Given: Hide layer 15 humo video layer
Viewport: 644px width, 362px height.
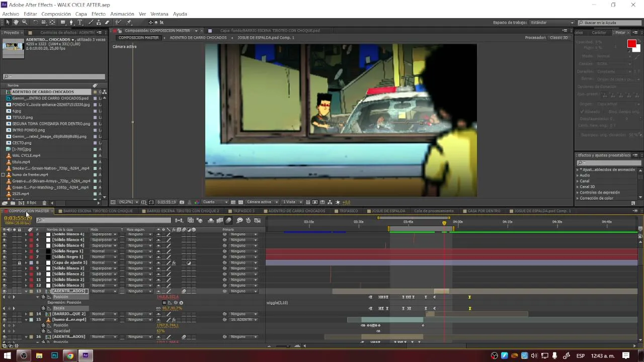Looking at the screenshot, I should (5, 320).
